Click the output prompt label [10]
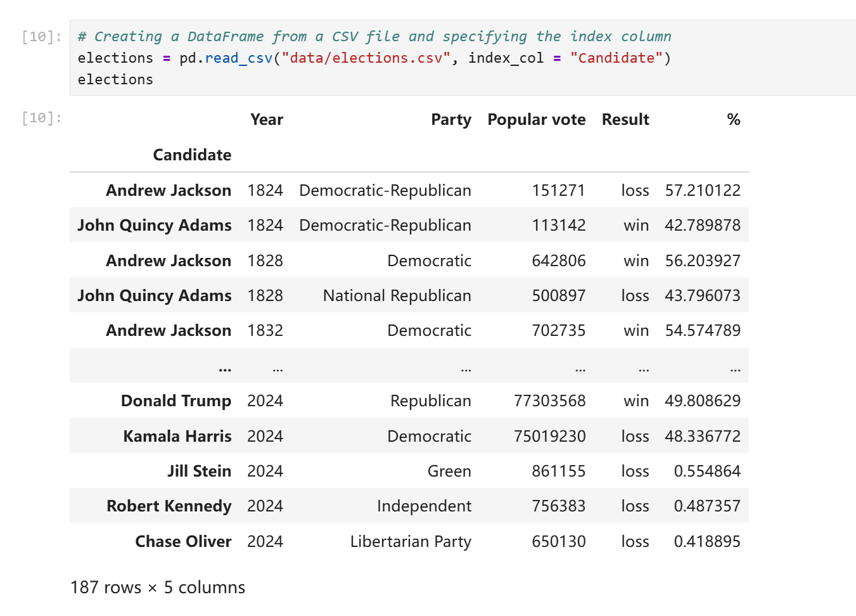This screenshot has width=856, height=616. pos(41,118)
